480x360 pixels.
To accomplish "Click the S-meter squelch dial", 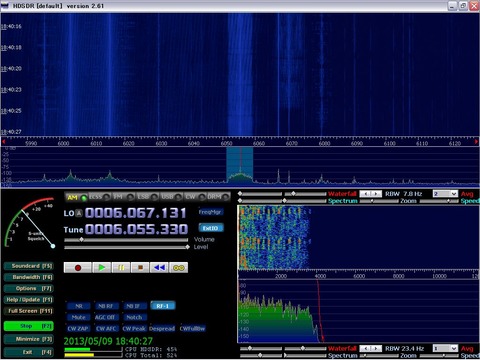I will [x=29, y=223].
